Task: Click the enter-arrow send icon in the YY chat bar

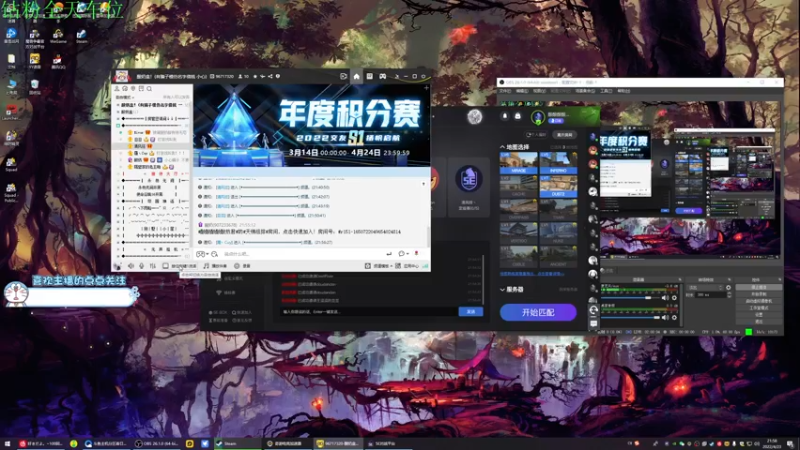Action: (389, 254)
